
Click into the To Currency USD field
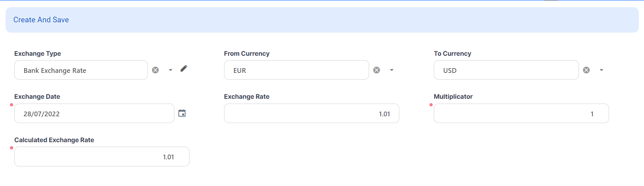506,70
